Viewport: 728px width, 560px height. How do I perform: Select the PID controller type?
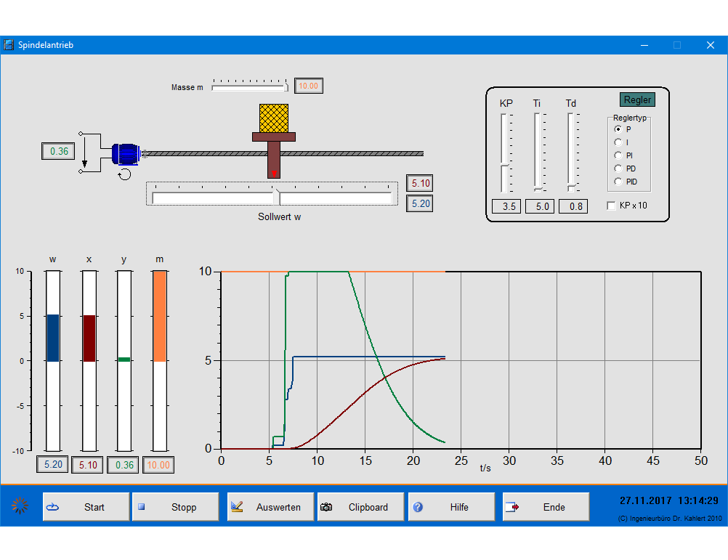618,182
